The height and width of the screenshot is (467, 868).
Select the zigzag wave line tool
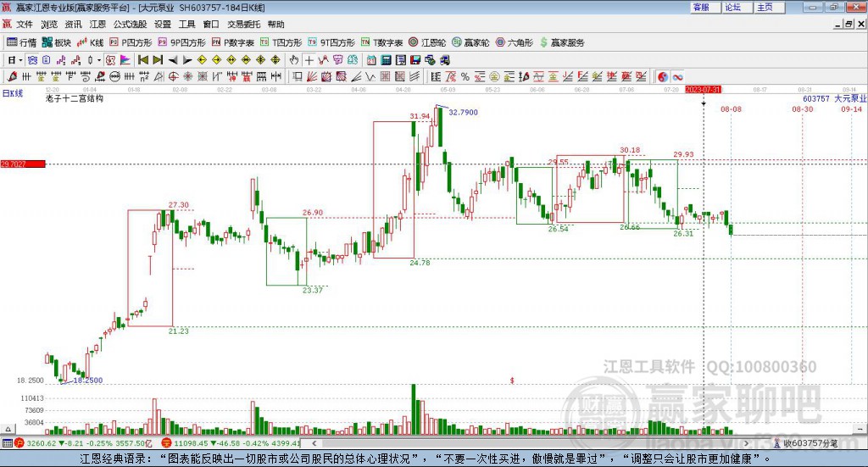pos(370,76)
